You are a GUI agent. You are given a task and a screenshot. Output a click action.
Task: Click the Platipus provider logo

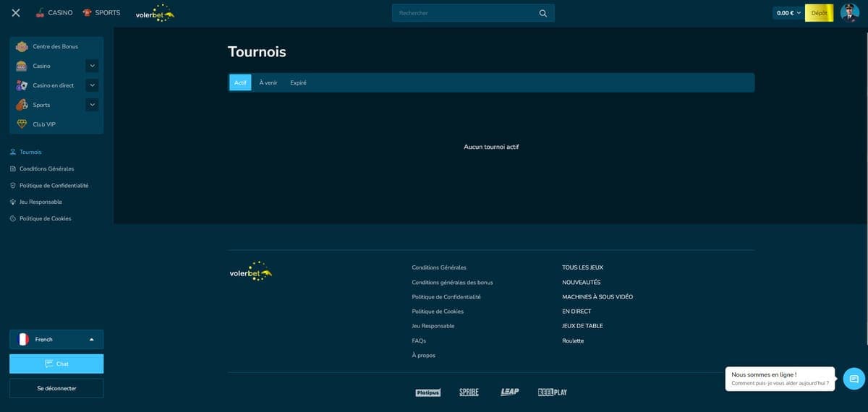click(427, 392)
